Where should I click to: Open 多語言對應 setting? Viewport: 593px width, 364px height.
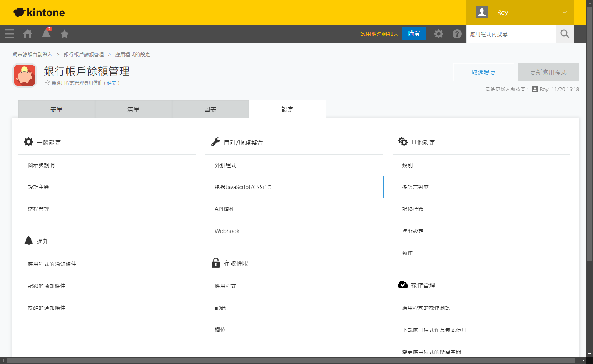click(x=481, y=187)
